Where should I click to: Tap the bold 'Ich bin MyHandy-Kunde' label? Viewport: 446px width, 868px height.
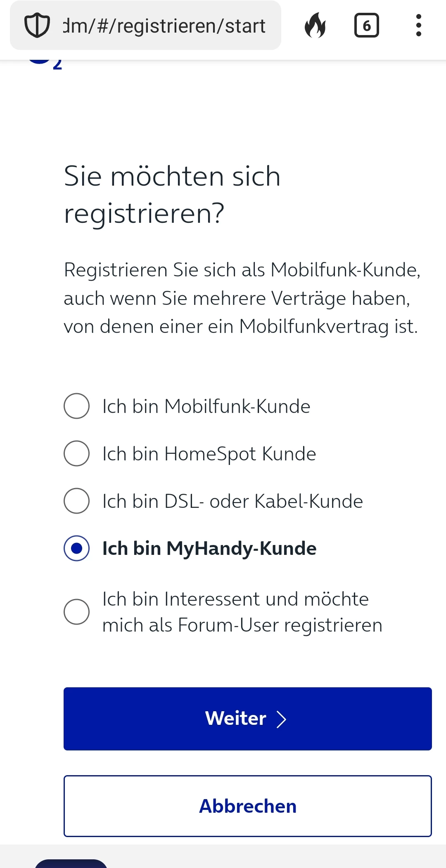[x=209, y=549]
